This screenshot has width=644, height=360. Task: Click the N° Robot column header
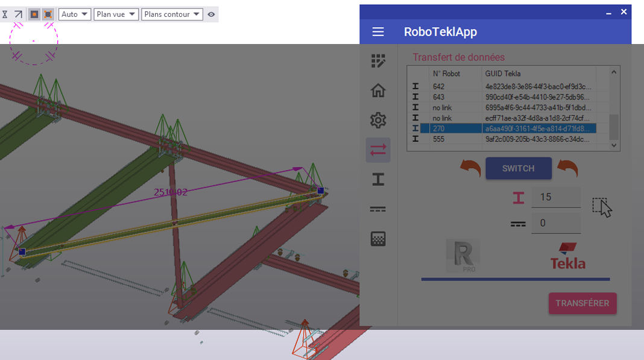455,74
